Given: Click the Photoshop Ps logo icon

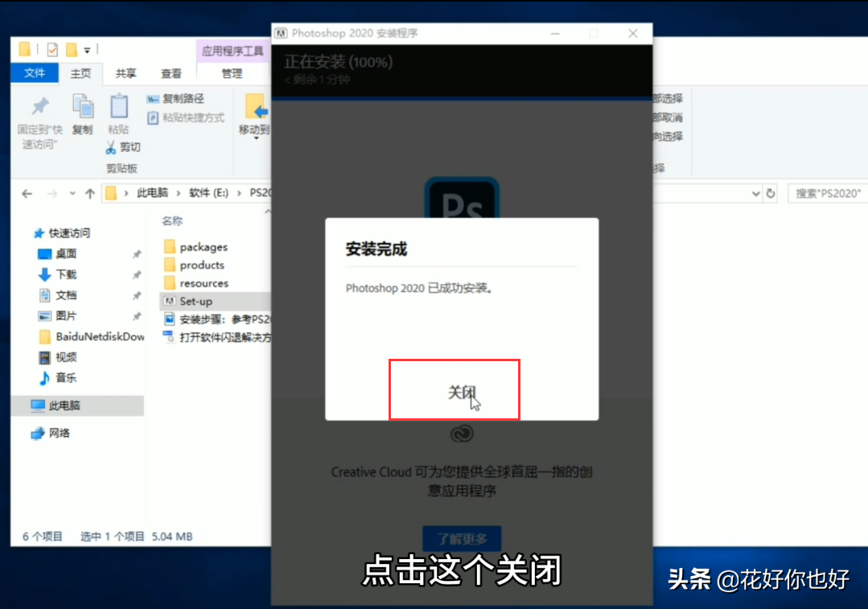Looking at the screenshot, I should [462, 200].
